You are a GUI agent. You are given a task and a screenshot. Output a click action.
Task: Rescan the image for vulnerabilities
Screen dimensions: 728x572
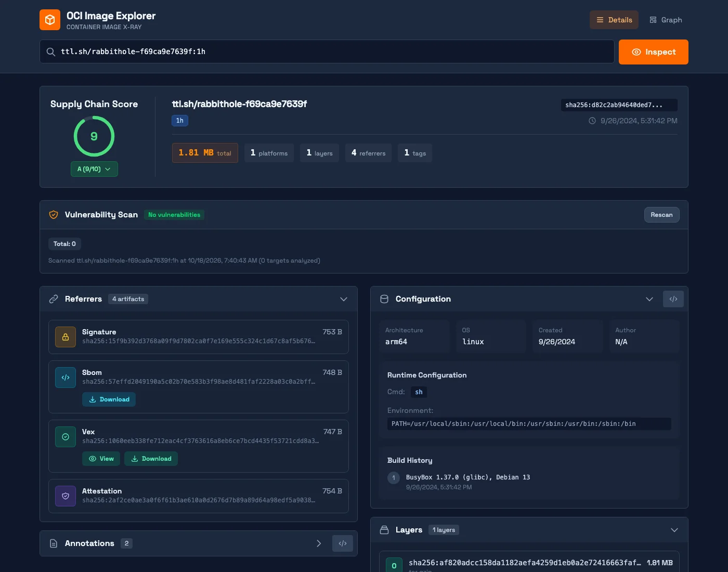[662, 215]
